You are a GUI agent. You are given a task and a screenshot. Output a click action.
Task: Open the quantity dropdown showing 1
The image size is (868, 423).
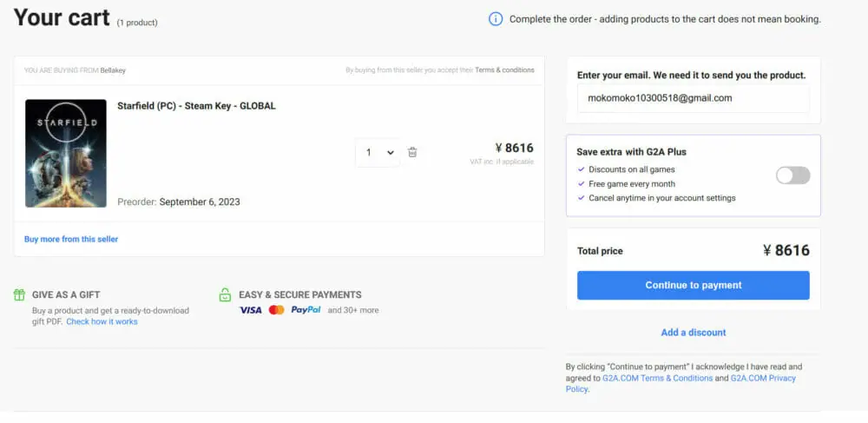(379, 152)
